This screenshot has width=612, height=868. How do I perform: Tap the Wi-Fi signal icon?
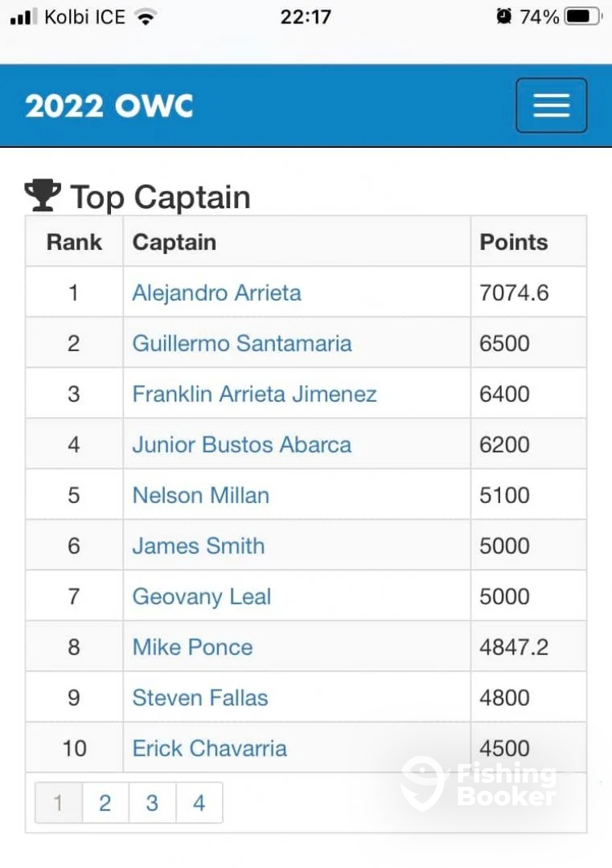pos(146,17)
